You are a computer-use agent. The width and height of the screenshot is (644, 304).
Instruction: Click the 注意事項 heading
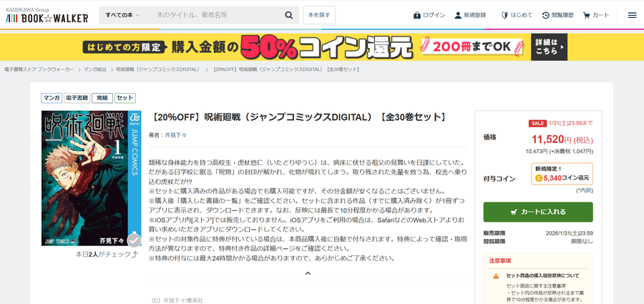(x=500, y=261)
